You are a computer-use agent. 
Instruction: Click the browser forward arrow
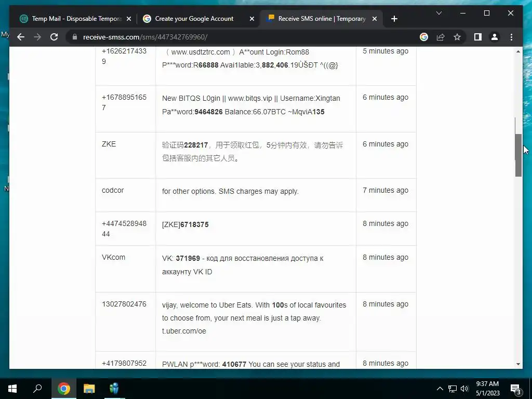[x=37, y=37]
